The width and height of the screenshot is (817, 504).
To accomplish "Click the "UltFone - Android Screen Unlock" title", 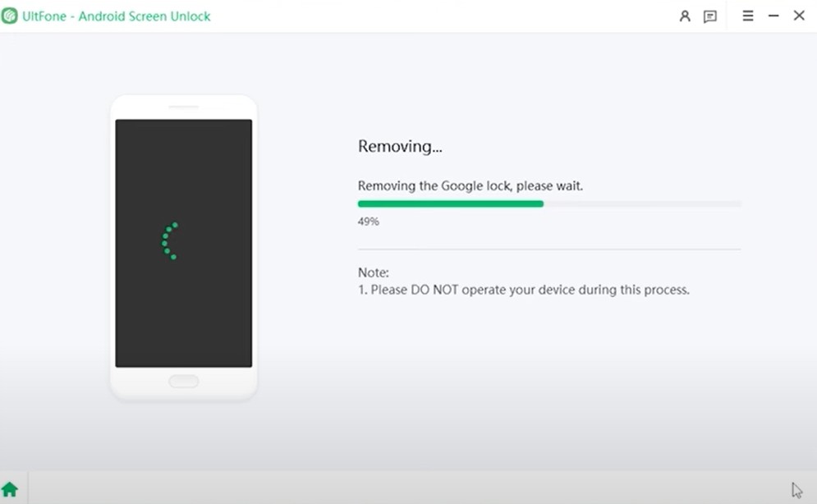I will 117,16.
